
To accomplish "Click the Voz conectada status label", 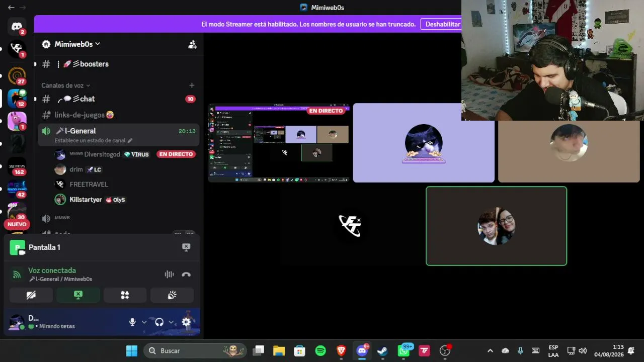I will point(52,270).
